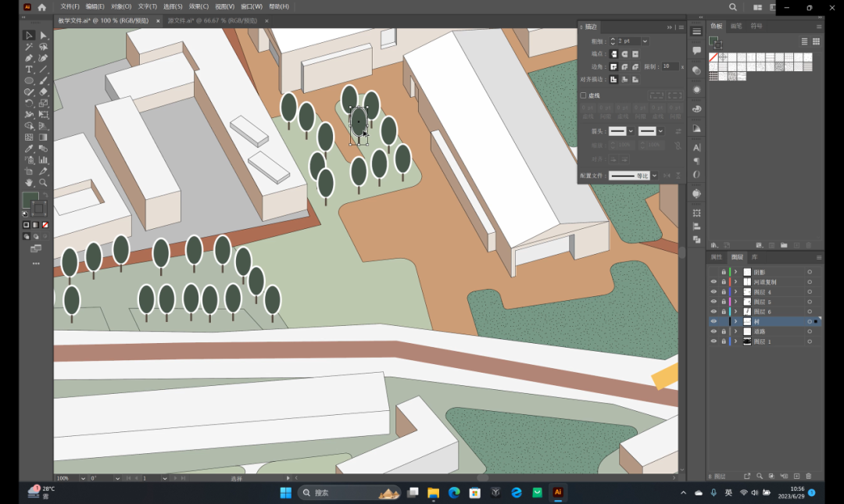Viewport: 844px width, 504px height.
Task: Hide the 图层 6 layer
Action: click(x=713, y=311)
